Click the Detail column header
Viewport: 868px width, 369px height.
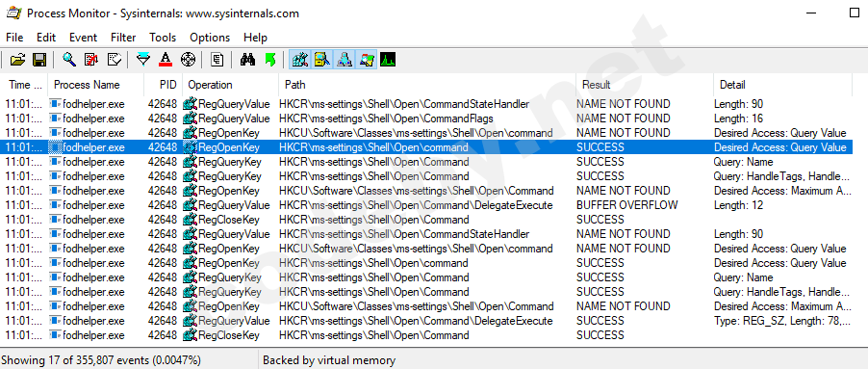783,85
